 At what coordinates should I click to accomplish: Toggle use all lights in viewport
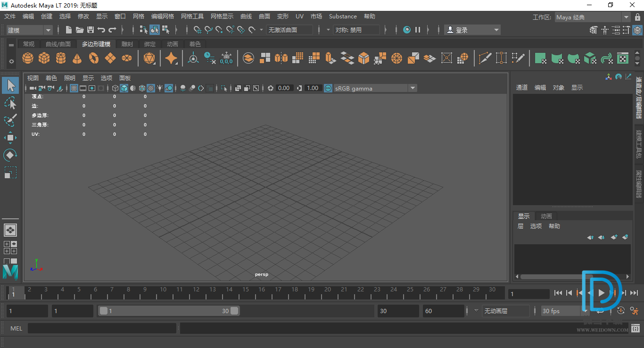tap(160, 88)
